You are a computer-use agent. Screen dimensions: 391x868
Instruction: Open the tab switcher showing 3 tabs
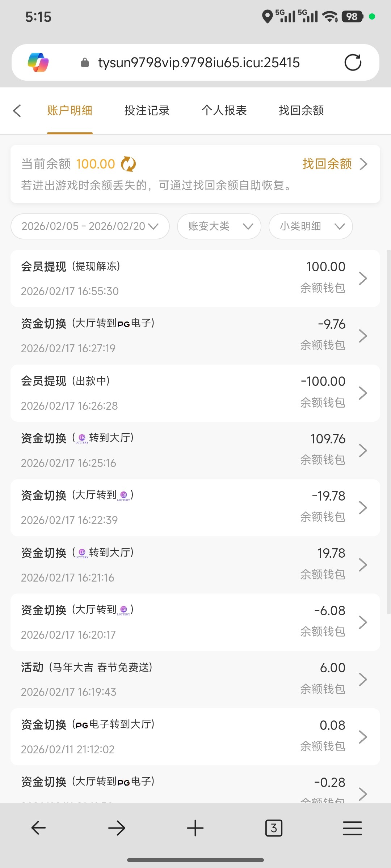(x=274, y=828)
